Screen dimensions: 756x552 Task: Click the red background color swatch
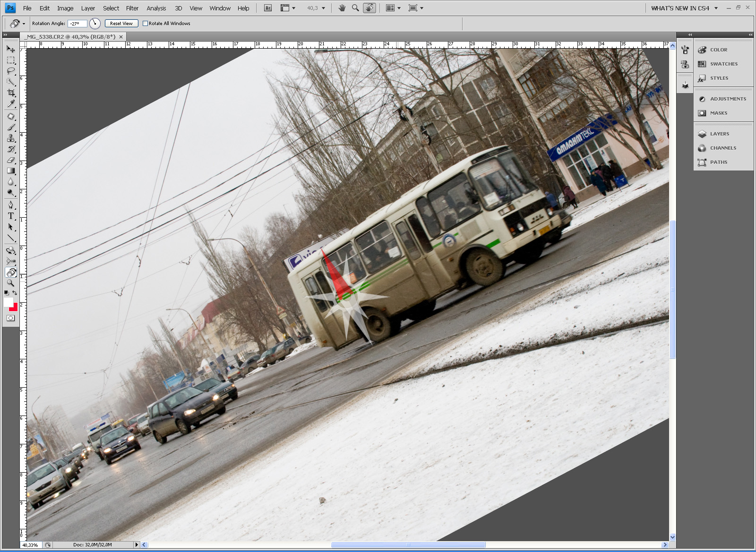coord(14,308)
